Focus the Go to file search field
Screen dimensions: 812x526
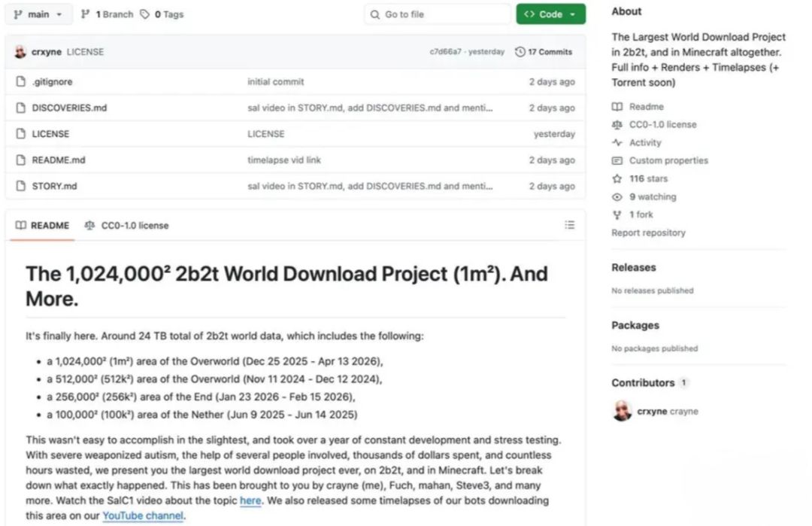point(437,14)
